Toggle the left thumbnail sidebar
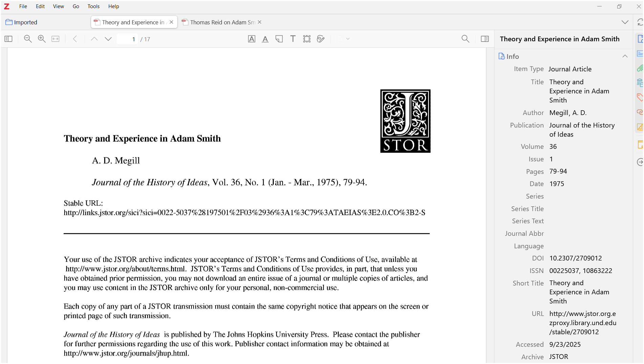The width and height of the screenshot is (644, 364). point(8,39)
